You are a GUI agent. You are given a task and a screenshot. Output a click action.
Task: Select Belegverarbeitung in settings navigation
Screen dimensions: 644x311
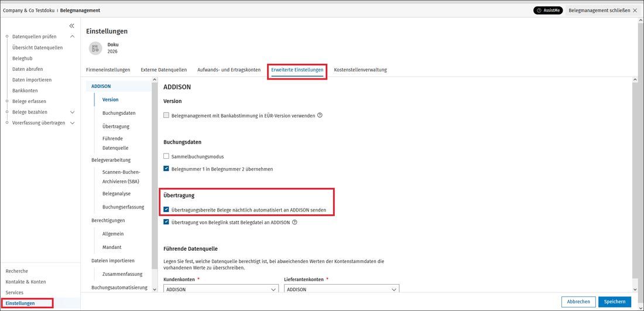point(111,160)
